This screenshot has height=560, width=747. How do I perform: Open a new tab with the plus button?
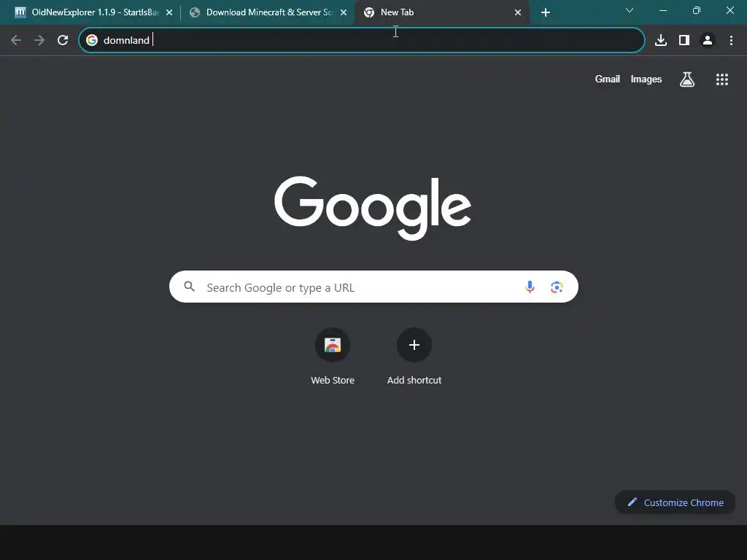pos(546,12)
